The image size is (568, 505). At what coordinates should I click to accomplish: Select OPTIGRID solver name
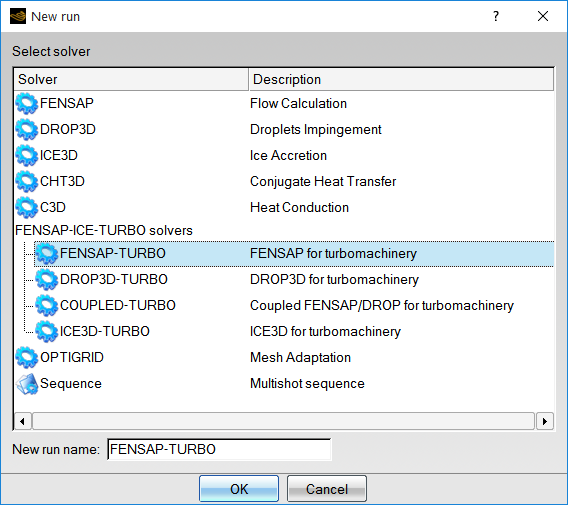click(x=72, y=357)
